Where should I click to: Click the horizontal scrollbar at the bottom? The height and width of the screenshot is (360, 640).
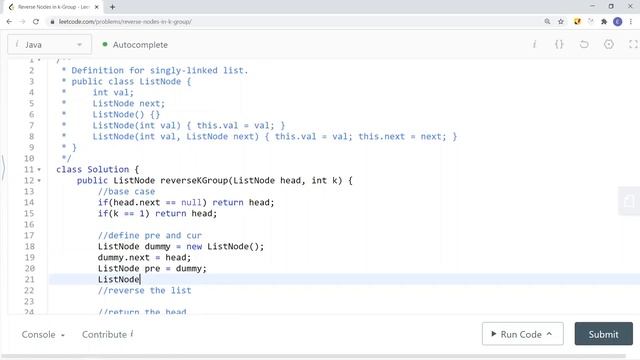pyautogui.click(x=313, y=356)
